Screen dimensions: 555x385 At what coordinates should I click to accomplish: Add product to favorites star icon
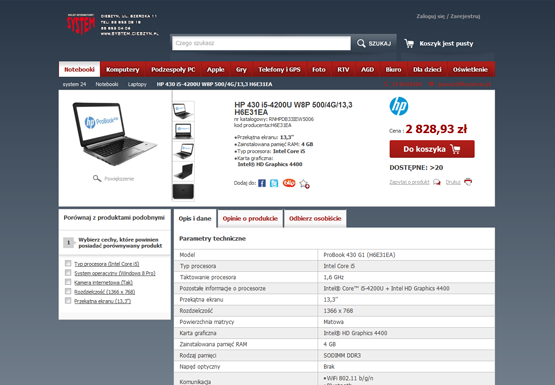click(304, 184)
